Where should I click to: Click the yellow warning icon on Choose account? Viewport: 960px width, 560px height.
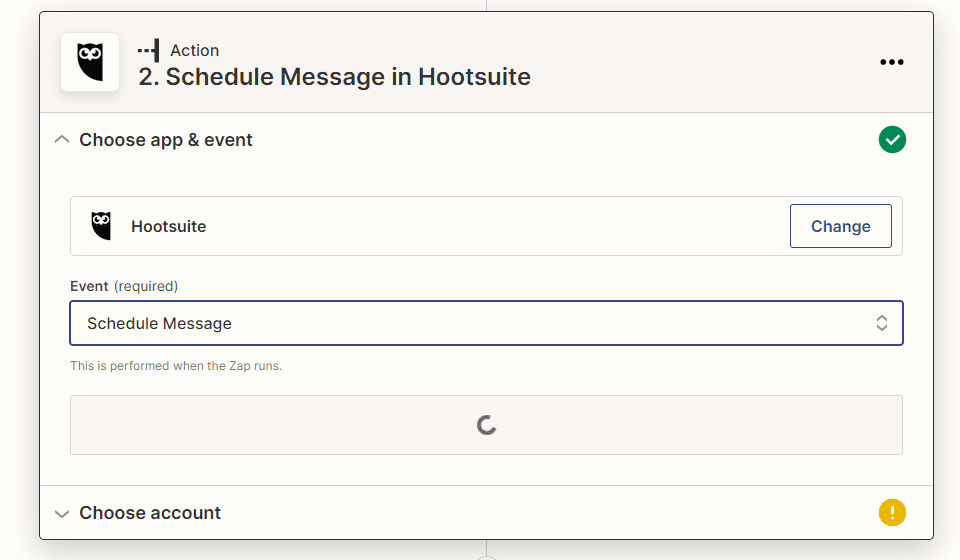892,513
